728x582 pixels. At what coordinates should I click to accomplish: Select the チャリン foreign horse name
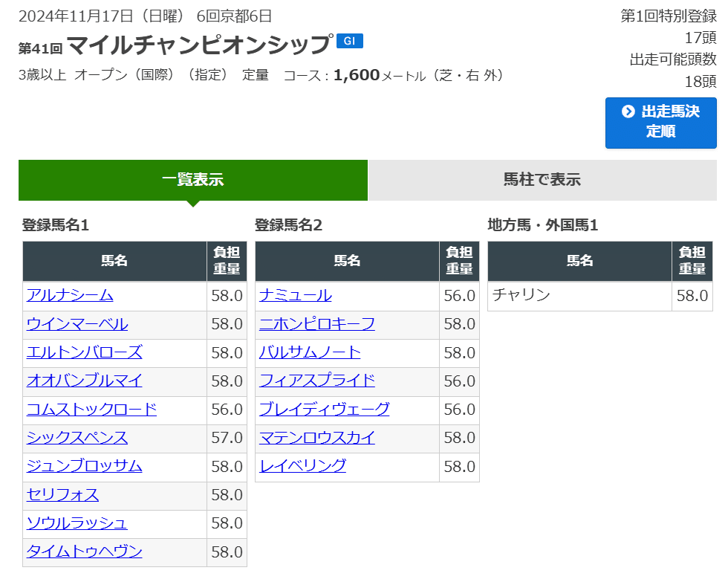click(x=521, y=295)
